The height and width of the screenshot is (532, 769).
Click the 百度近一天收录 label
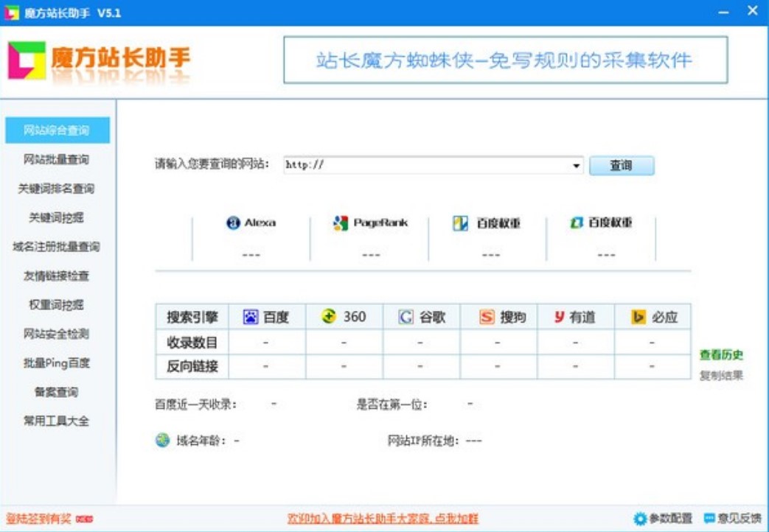(196, 405)
